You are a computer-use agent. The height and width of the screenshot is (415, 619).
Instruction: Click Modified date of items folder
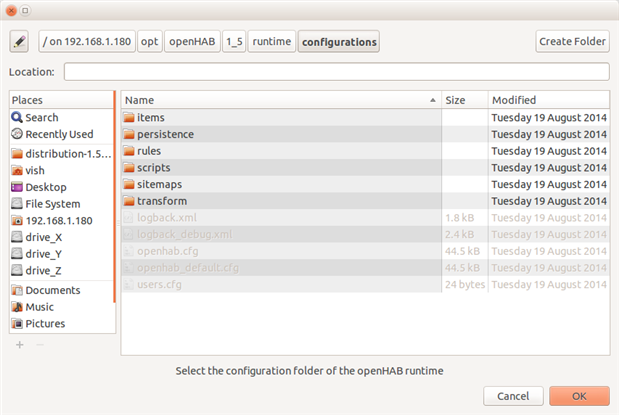coord(549,117)
